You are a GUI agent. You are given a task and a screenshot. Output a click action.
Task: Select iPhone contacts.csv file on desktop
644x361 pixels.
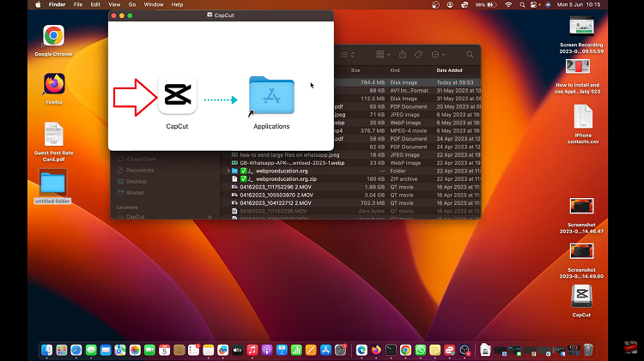(583, 117)
